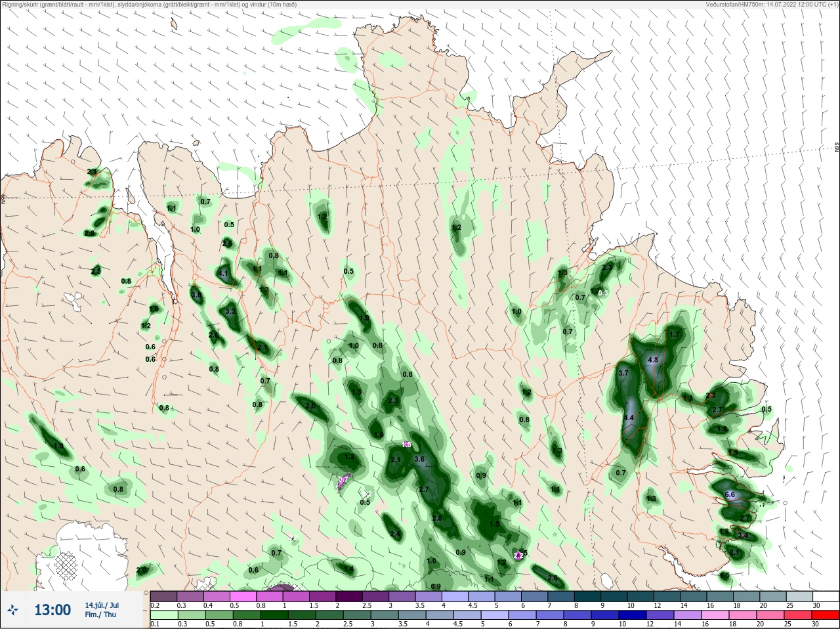The height and width of the screenshot is (629, 840).
Task: Click the 3.6 precipitation value on the map
Action: (x=420, y=459)
